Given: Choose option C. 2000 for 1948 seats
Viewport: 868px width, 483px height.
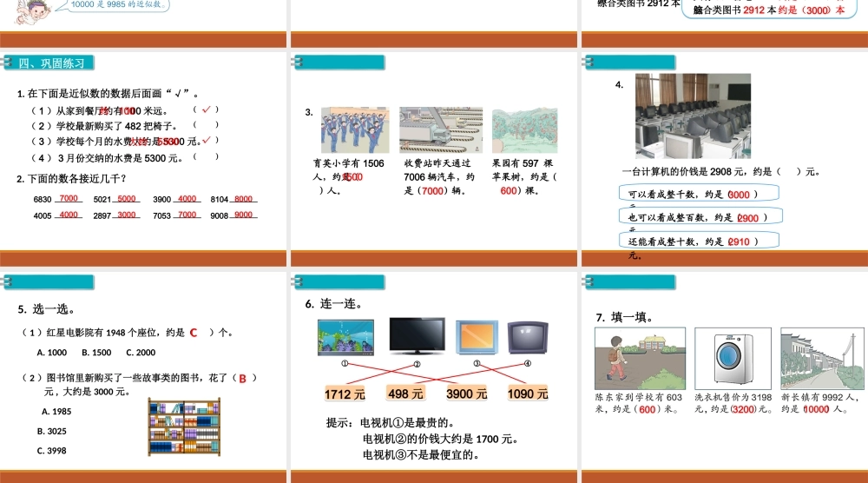Looking at the screenshot, I should [x=141, y=353].
